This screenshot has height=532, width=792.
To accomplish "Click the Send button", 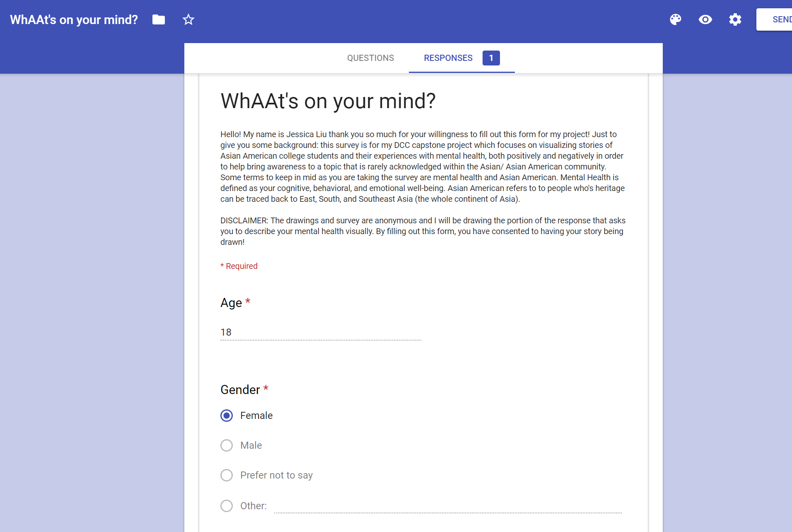I will 779,19.
